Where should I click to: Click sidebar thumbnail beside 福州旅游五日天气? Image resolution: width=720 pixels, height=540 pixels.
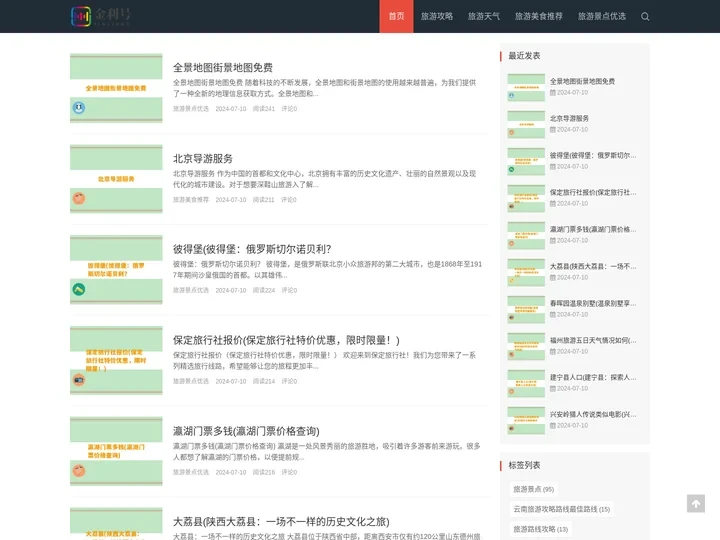[526, 347]
